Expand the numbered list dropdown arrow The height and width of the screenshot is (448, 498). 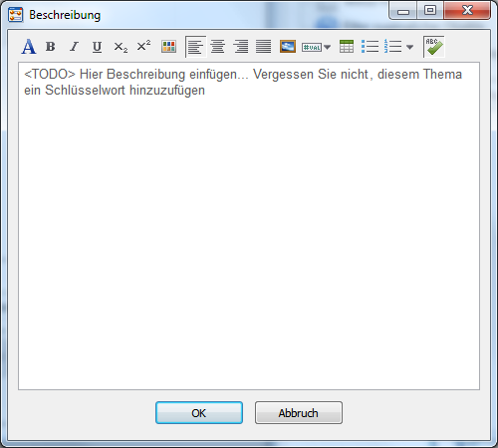[409, 47]
